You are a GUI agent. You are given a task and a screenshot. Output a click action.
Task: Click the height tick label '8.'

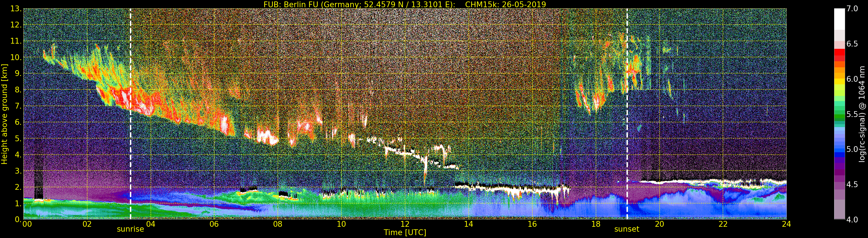(x=18, y=90)
